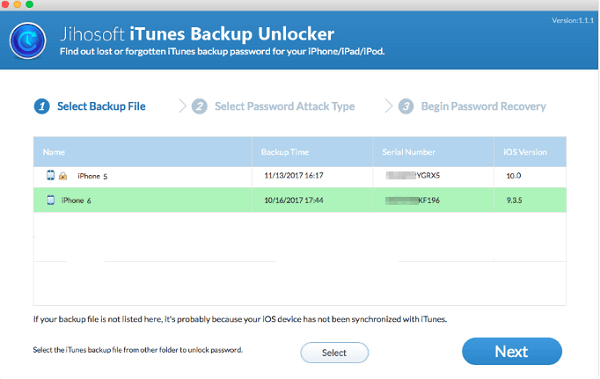This screenshot has height=379, width=600.
Task: Sort by the Serial Number column header
Action: [409, 152]
